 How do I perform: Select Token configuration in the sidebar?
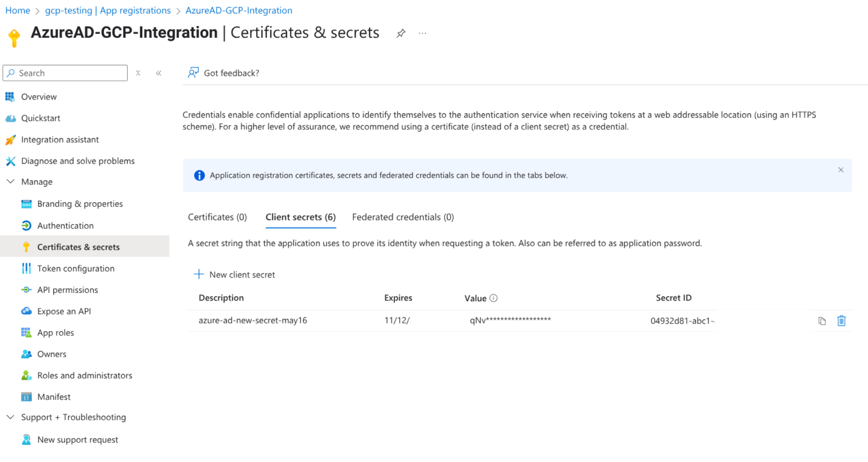(x=76, y=268)
